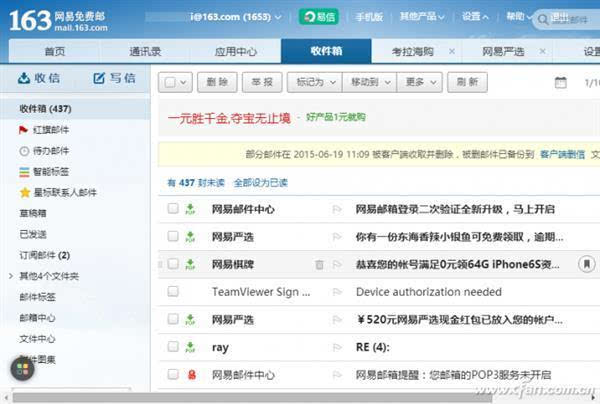Screen dimensions: 600x404
Task: Click the 收信 receive mail icon
Action: coord(24,78)
